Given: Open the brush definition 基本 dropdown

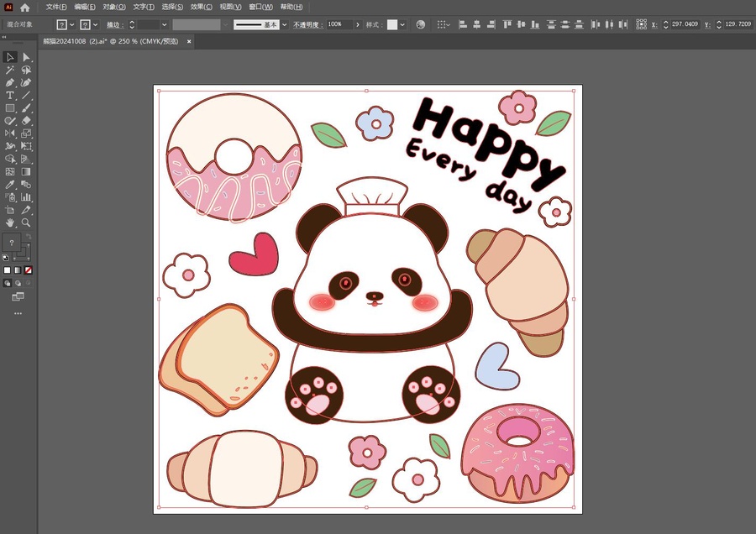Looking at the screenshot, I should (x=285, y=24).
